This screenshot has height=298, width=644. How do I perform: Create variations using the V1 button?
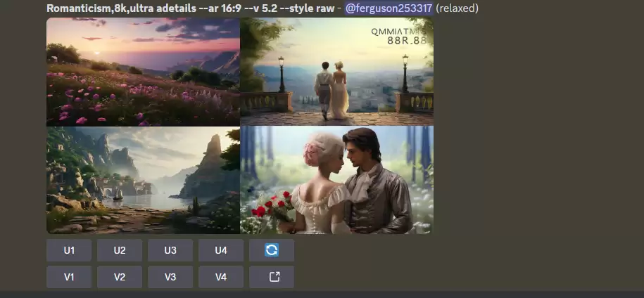[69, 277]
